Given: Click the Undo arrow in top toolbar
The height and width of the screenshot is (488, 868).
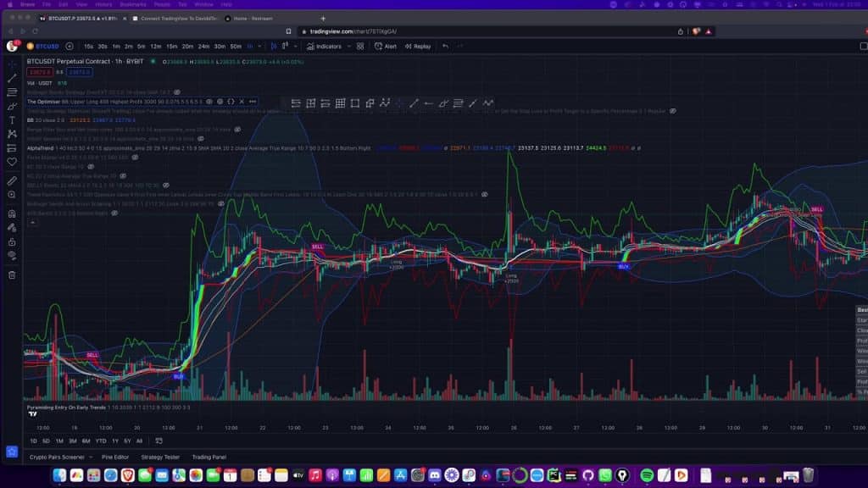Looking at the screenshot, I should tap(446, 47).
